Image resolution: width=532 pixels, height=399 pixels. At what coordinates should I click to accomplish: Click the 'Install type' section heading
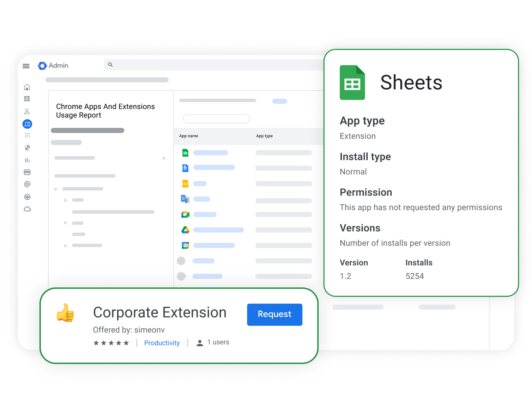365,157
